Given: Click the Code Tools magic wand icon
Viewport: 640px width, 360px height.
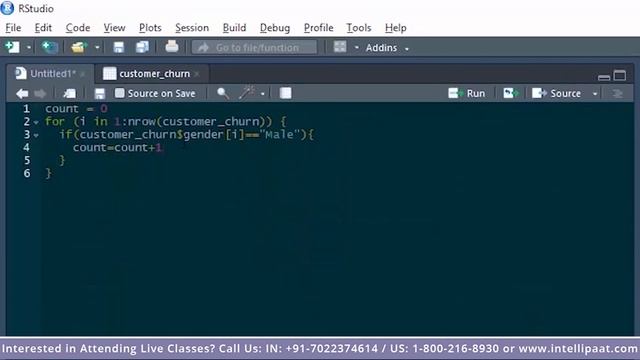Looking at the screenshot, I should [247, 93].
